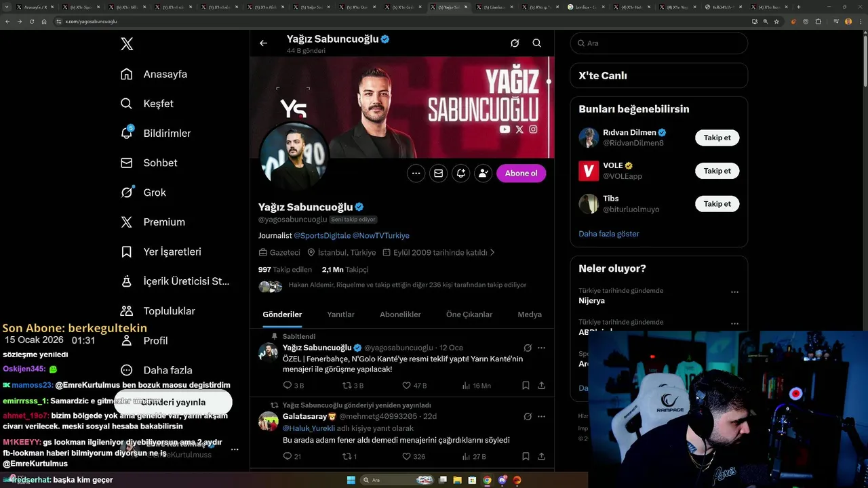The width and height of the screenshot is (868, 488).
Task: Toggle post notifications bell for this profile
Action: pyautogui.click(x=461, y=174)
